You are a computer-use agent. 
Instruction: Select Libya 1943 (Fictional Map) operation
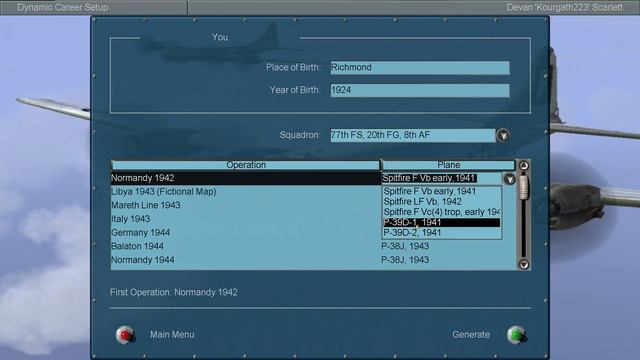click(164, 191)
